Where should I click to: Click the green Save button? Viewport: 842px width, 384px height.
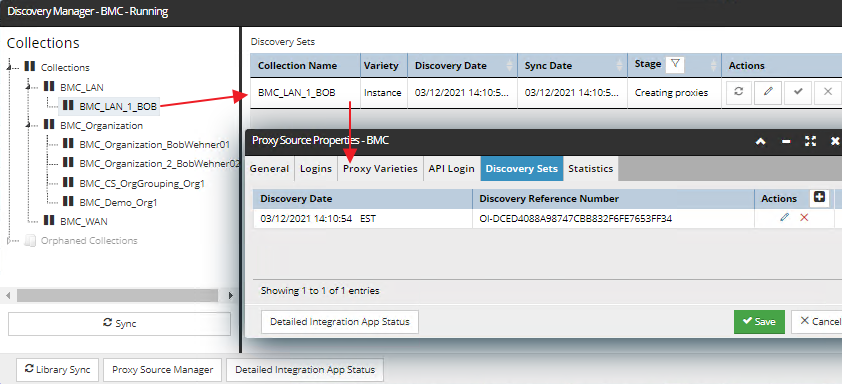click(x=759, y=321)
